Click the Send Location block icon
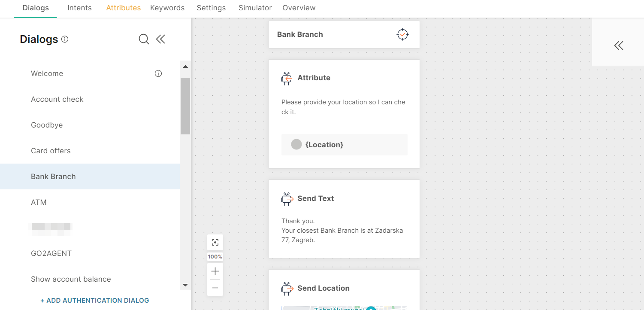The width and height of the screenshot is (644, 310). point(287,289)
